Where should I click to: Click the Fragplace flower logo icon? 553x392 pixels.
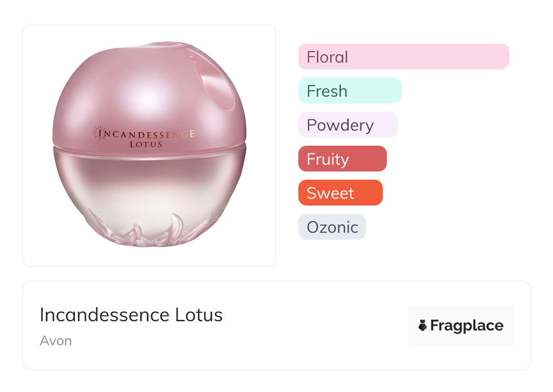pyautogui.click(x=423, y=325)
